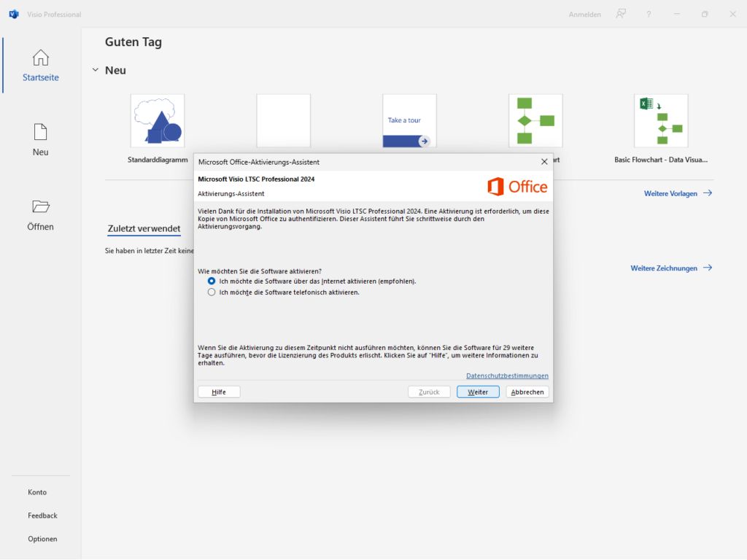Open the Basic Flowchart Data Visualizer template
Viewport: 747px width, 560px height.
661,120
